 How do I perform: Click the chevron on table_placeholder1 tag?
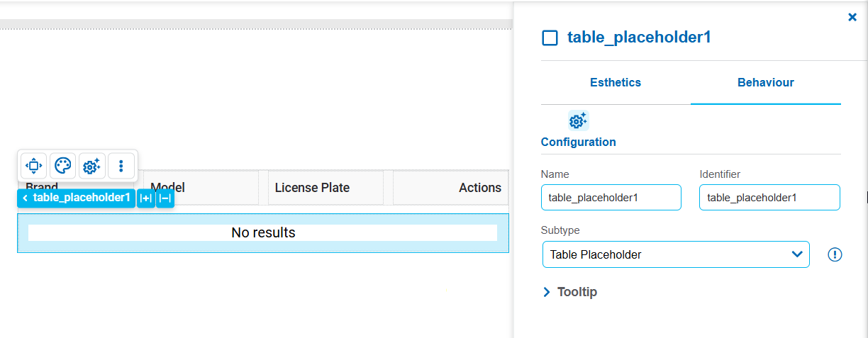[x=25, y=198]
